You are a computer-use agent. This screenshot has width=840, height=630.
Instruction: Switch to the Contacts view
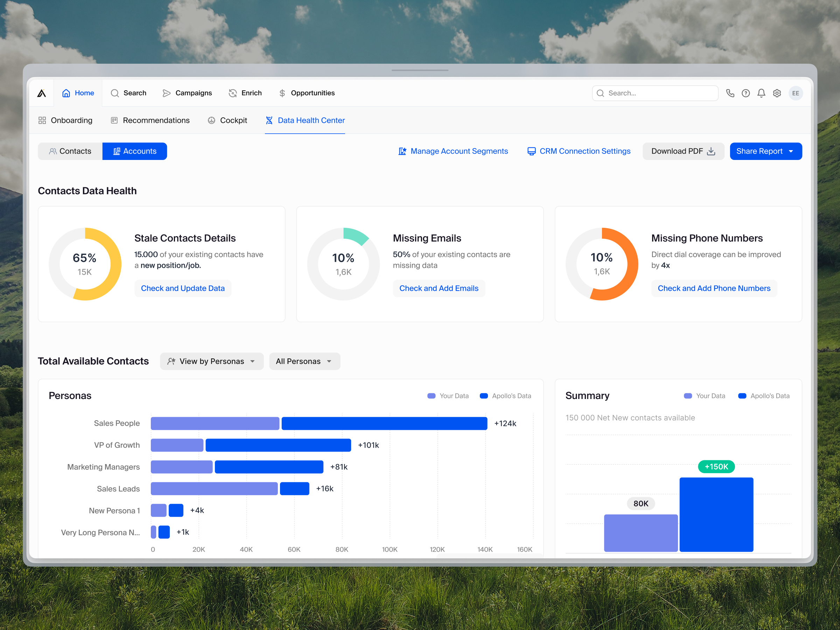tap(70, 151)
